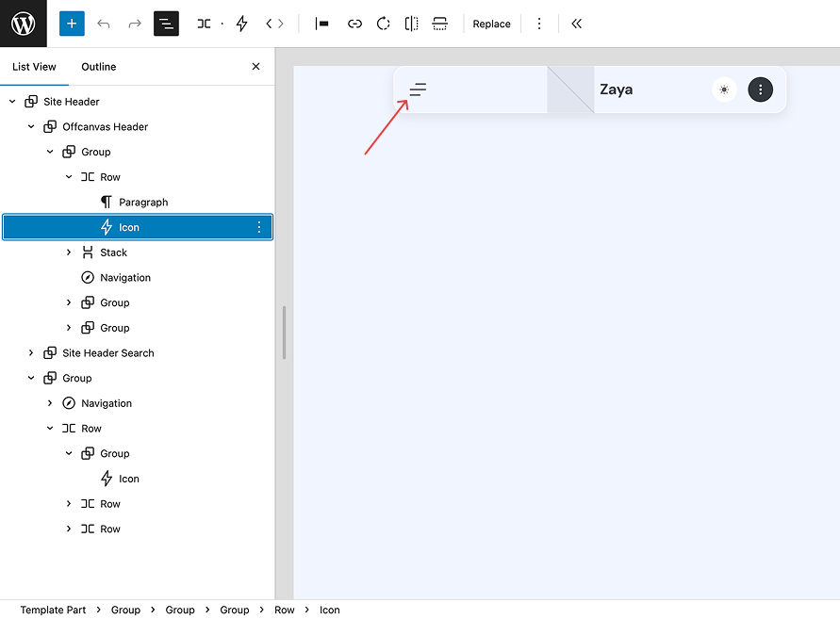Switch to the Outline tab
Viewport: 840px width, 619px height.
point(99,66)
